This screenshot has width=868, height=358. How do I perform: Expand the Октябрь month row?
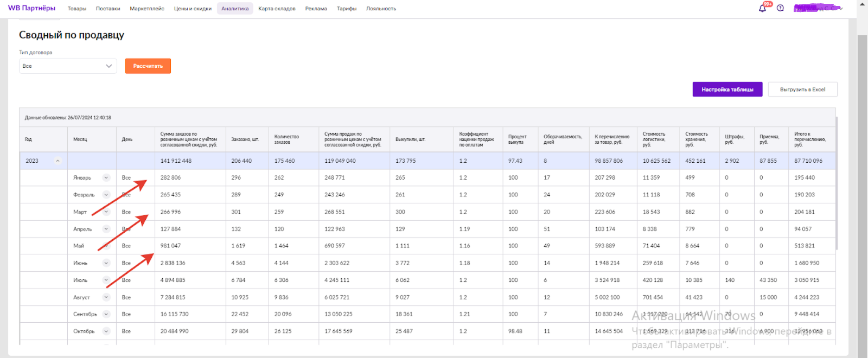[x=106, y=331]
